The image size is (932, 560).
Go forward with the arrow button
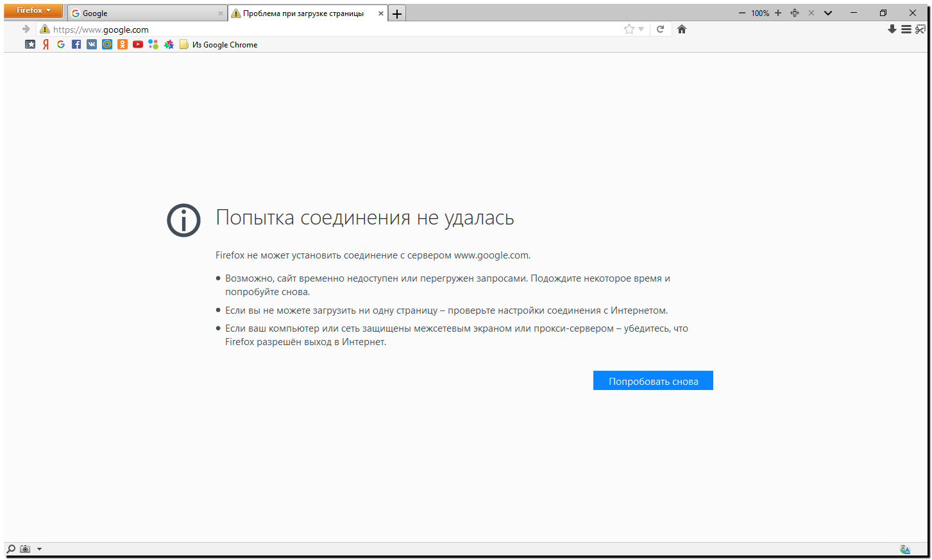(x=26, y=29)
